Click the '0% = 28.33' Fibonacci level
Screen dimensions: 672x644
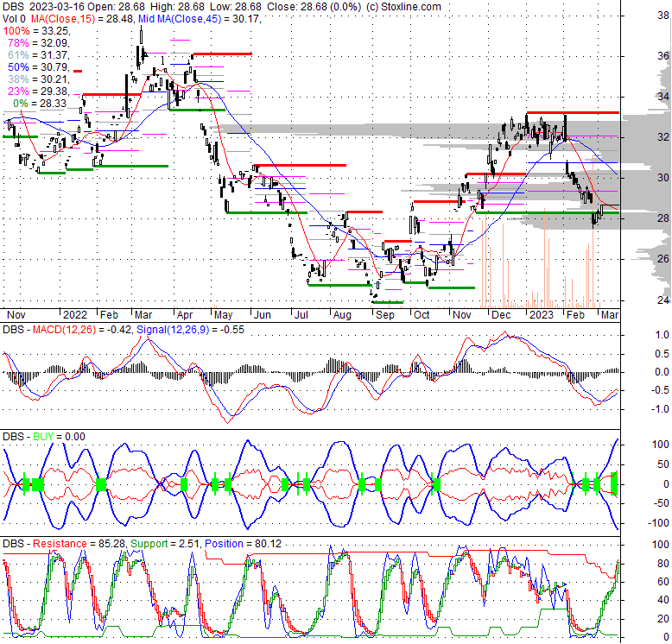pyautogui.click(x=40, y=104)
